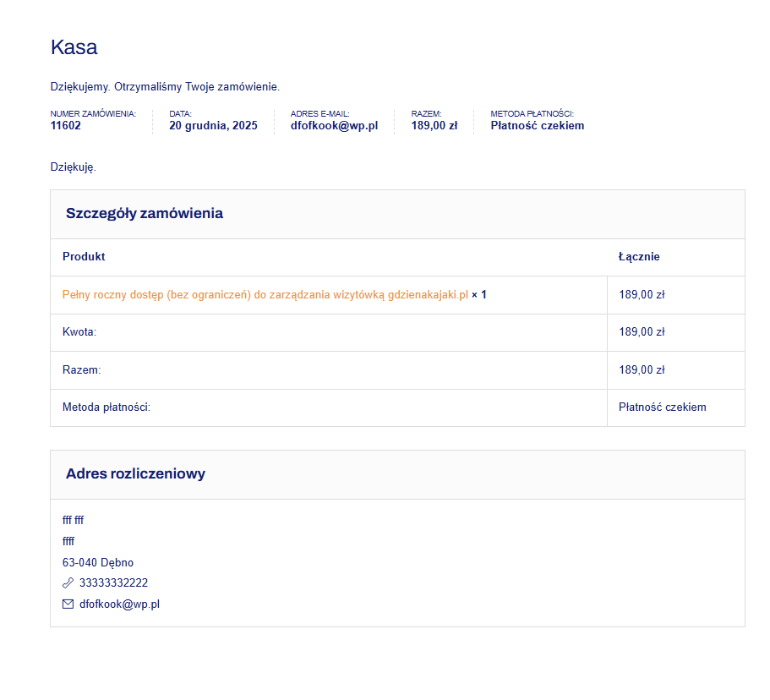Click the envelope icon beside billing email
Image resolution: width=770 pixels, height=700 pixels.
[68, 604]
